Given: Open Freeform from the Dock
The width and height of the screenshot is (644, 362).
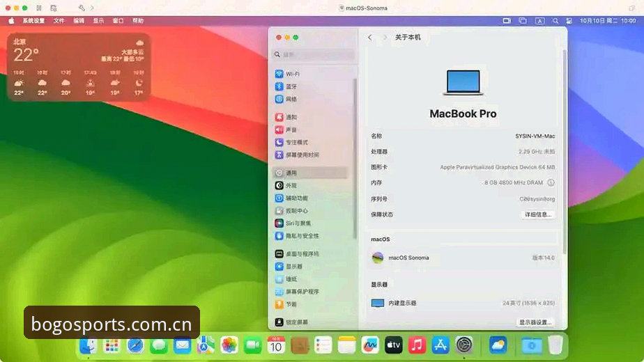Looking at the screenshot, I should click(x=370, y=345).
